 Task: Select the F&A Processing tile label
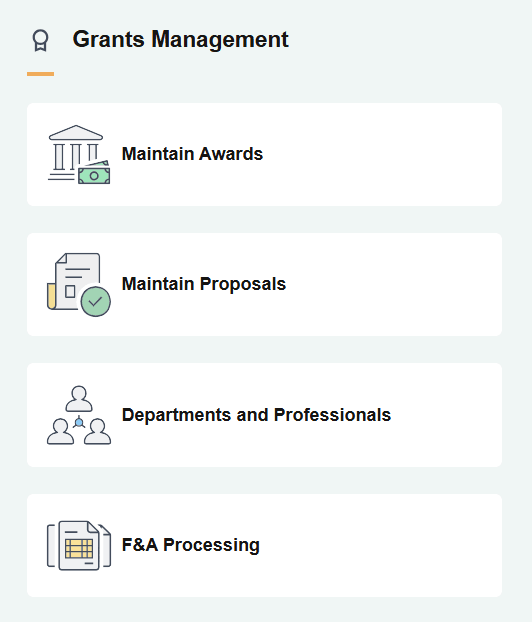[x=191, y=545]
